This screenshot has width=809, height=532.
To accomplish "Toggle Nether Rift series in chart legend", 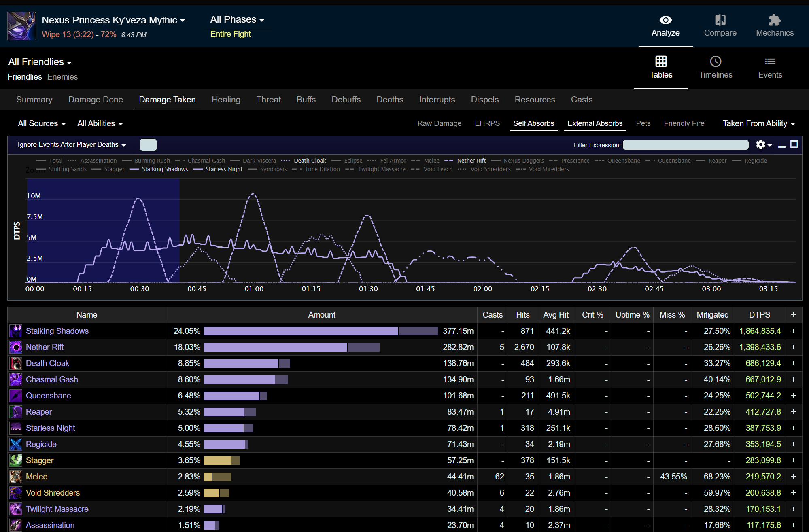I will click(471, 161).
